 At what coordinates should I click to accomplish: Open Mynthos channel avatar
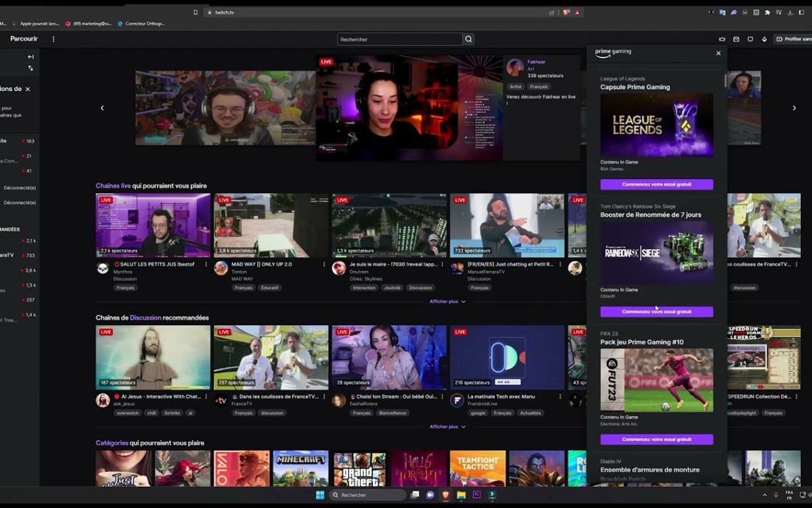coord(102,268)
